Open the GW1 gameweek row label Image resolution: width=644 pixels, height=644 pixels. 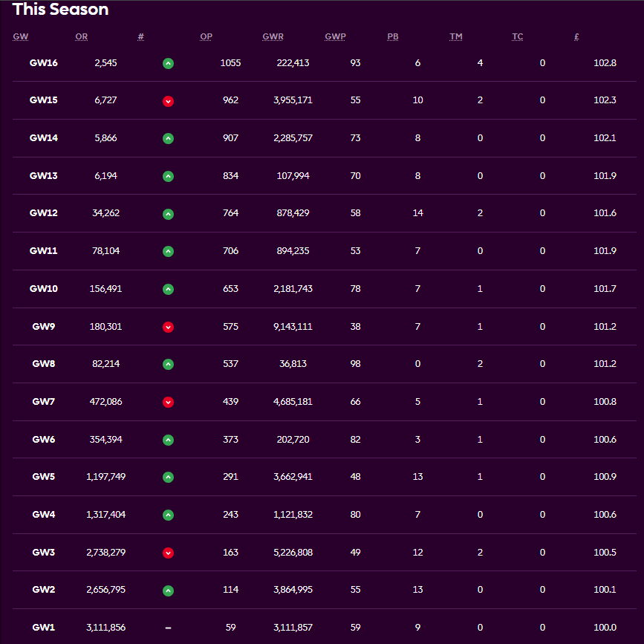(x=44, y=628)
